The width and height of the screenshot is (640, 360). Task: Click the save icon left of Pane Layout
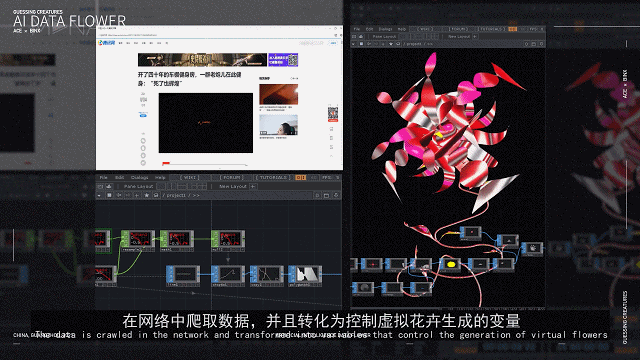click(x=109, y=187)
